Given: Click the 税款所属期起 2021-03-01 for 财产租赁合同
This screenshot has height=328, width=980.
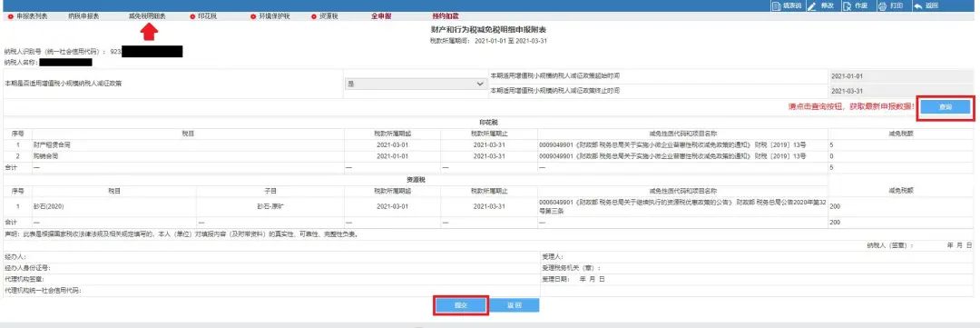Looking at the screenshot, I should [393, 144].
